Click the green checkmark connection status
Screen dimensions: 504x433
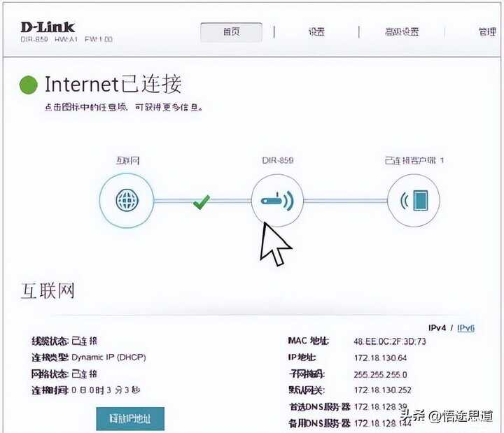[x=202, y=202]
